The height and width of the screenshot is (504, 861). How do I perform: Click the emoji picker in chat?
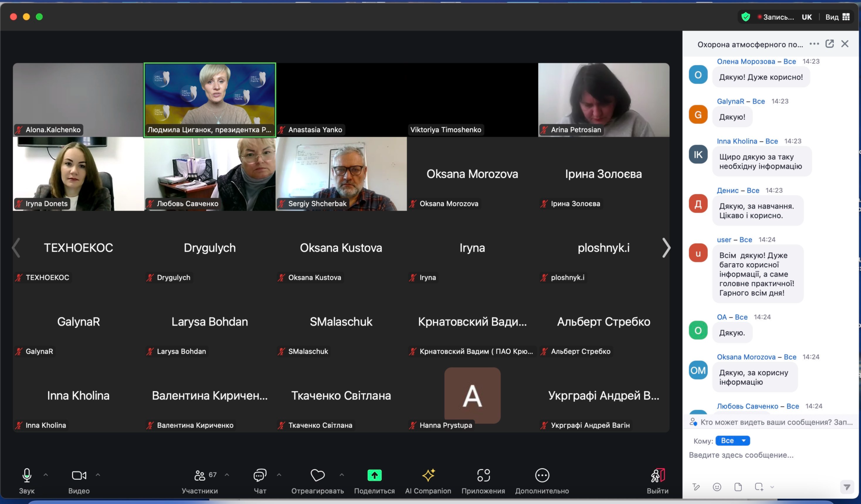point(717,487)
